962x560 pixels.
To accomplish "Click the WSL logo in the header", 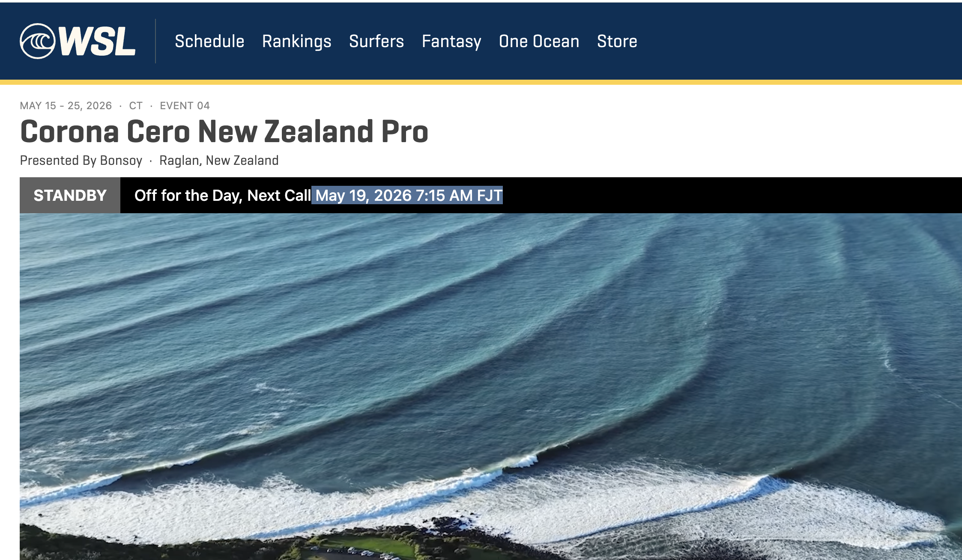I will (78, 41).
